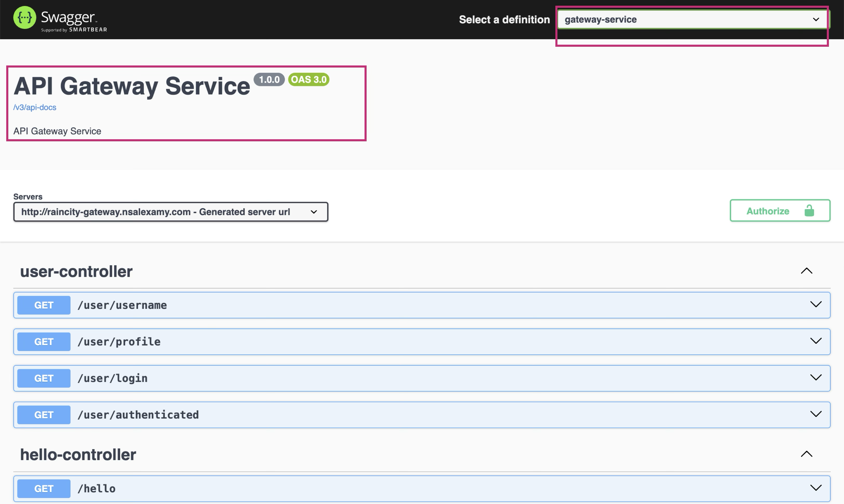This screenshot has height=504, width=844.
Task: Click the 1.0.0 version badge
Action: point(269,79)
